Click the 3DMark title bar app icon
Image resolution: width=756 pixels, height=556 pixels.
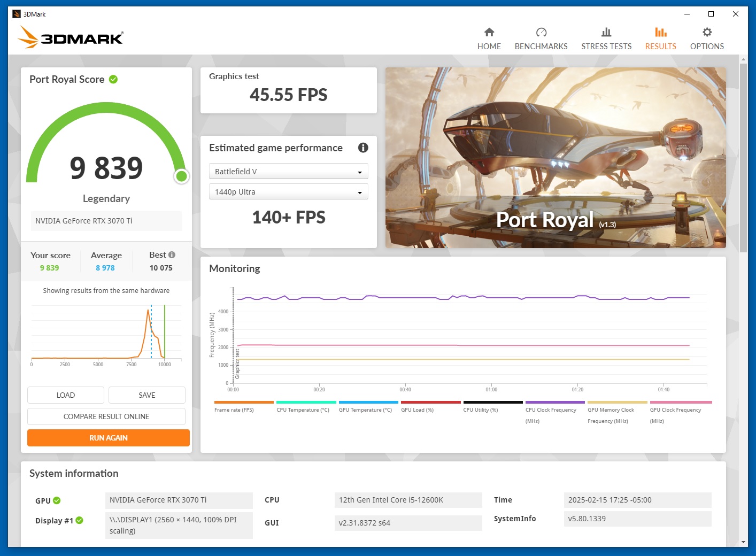16,14
